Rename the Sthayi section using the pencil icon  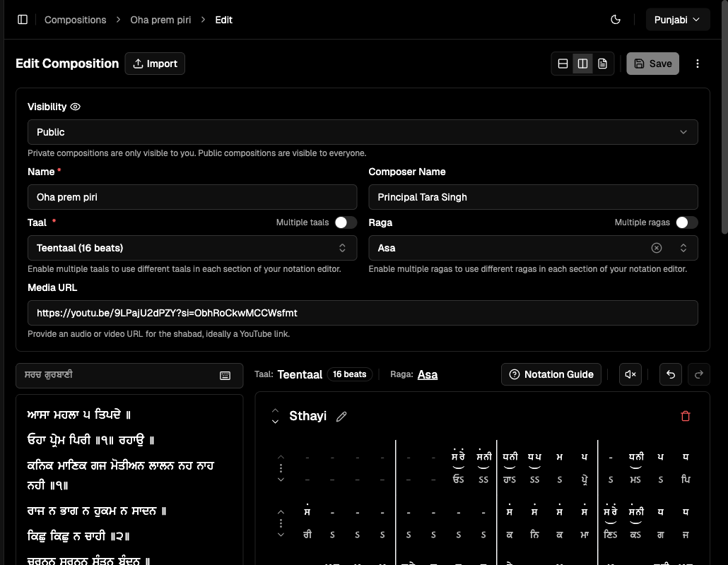pyautogui.click(x=341, y=416)
